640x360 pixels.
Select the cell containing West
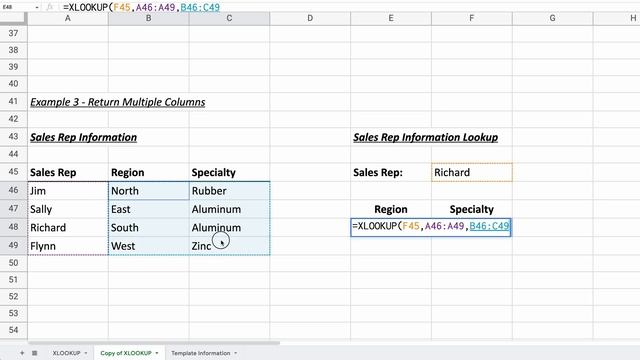point(149,246)
